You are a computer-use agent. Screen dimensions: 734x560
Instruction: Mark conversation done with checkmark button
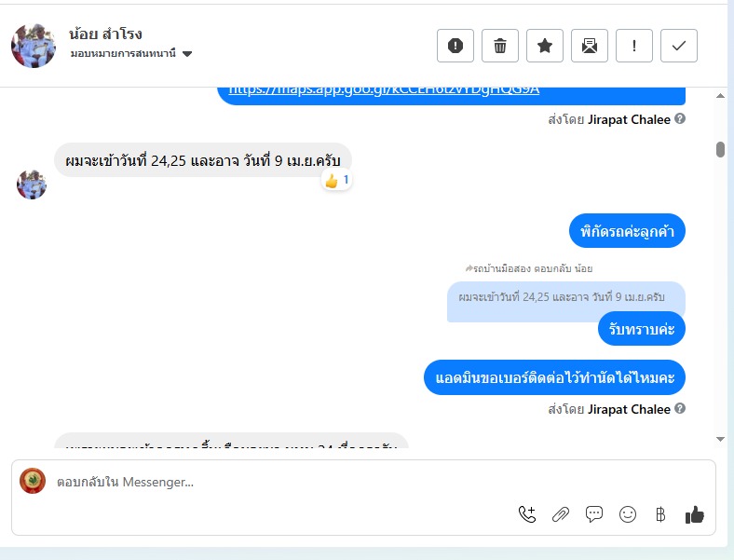coord(679,46)
